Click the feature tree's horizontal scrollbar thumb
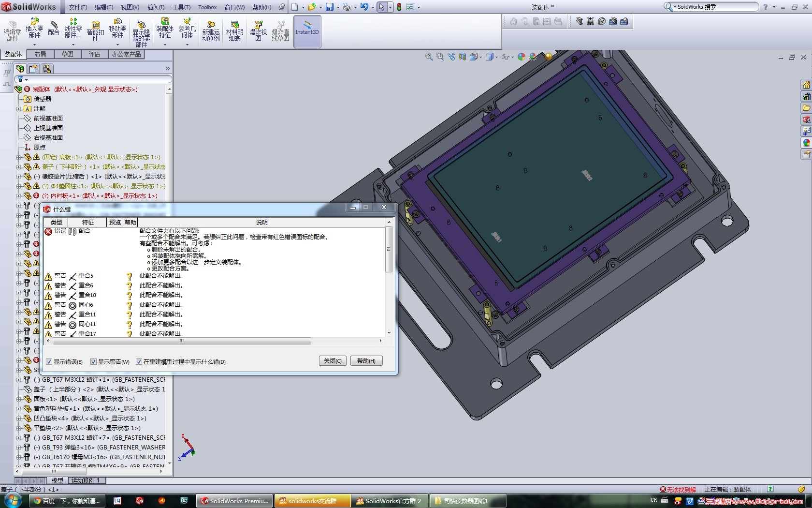812x508 pixels. 54,471
